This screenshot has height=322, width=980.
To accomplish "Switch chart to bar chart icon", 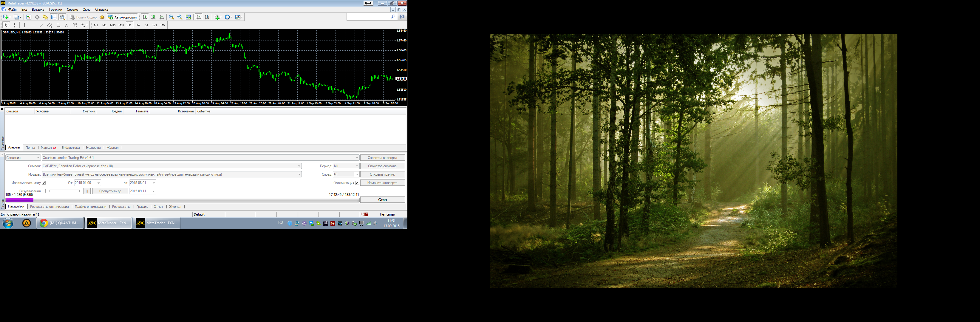I will pos(145,17).
